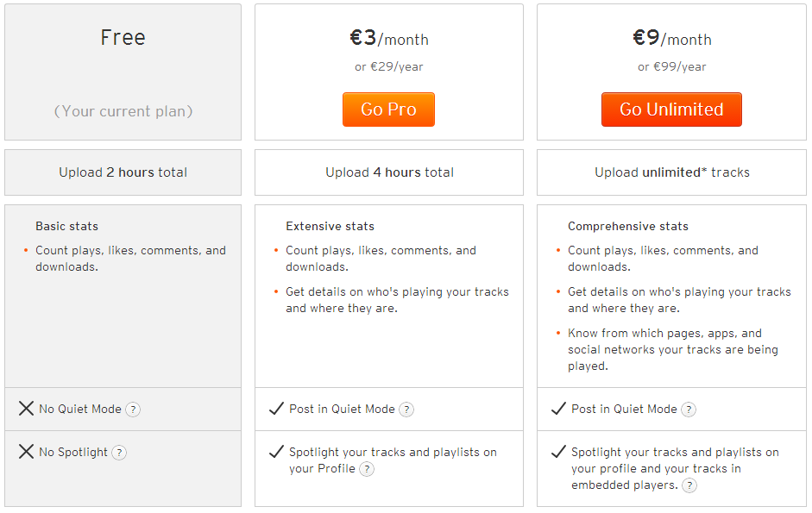Image resolution: width=812 pixels, height=513 pixels.
Task: Click checkmark beside Unlimited Spotlight your tracks
Action: point(559,452)
